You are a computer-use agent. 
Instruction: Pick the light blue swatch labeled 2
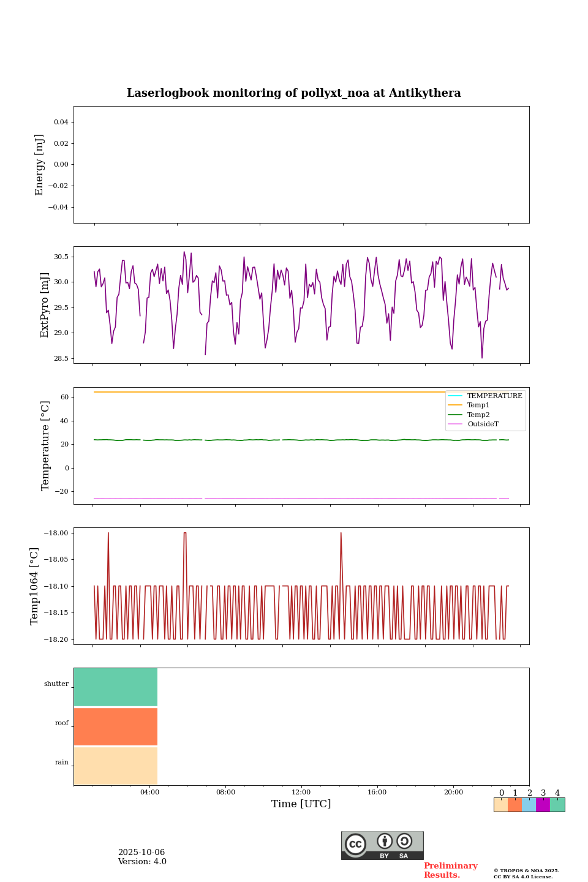[x=529, y=805]
